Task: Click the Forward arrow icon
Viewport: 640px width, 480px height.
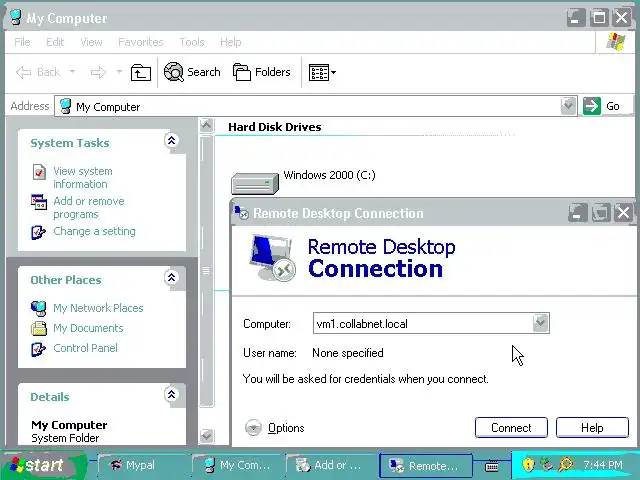Action: click(x=98, y=73)
